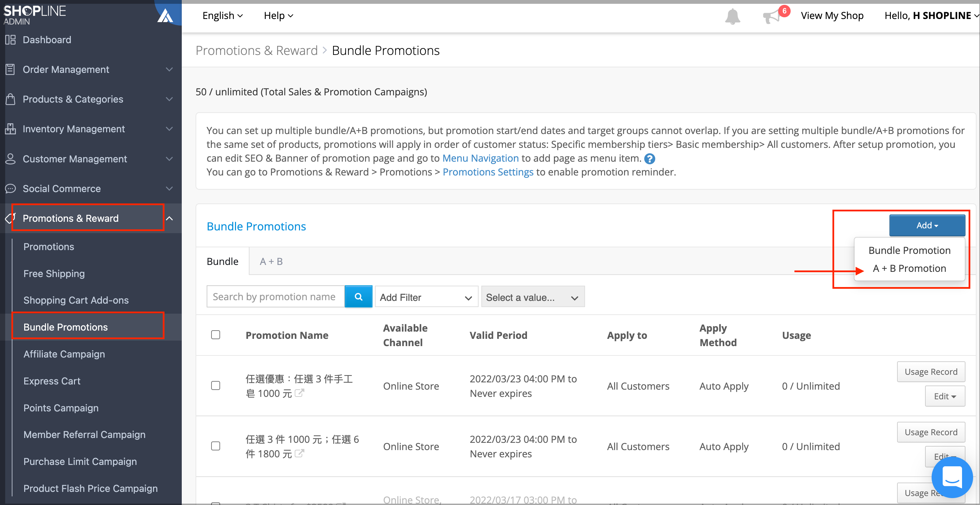Open Free Shipping submenu item
980x505 pixels.
point(54,274)
